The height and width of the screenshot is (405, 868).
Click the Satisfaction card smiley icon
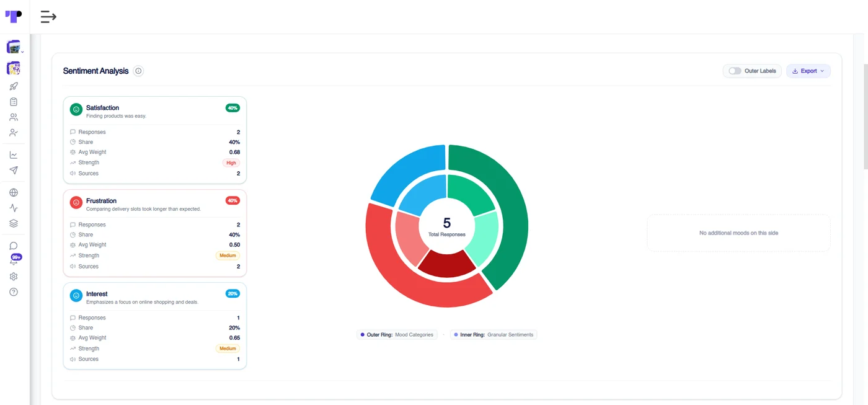76,110
